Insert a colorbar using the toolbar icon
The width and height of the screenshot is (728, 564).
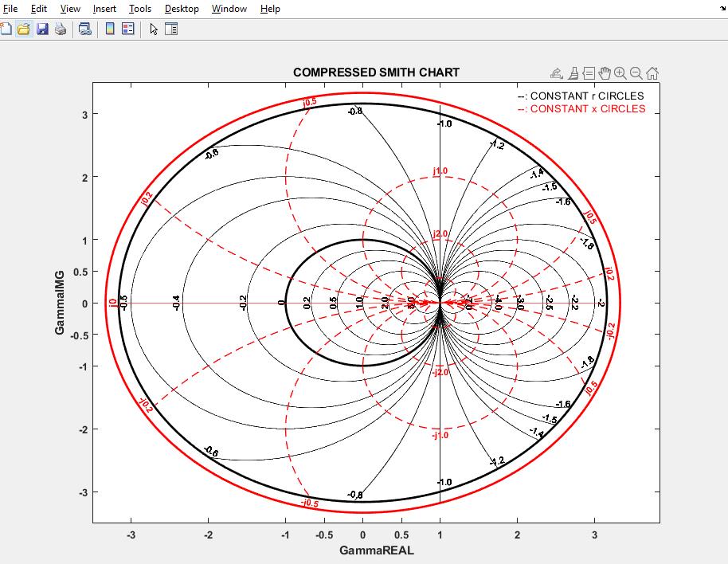pos(110,29)
